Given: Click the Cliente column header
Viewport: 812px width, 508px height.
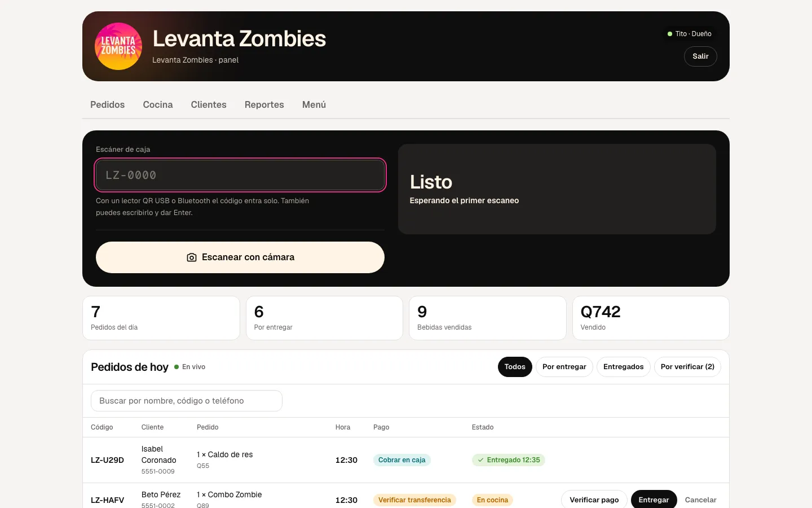Looking at the screenshot, I should tap(152, 427).
